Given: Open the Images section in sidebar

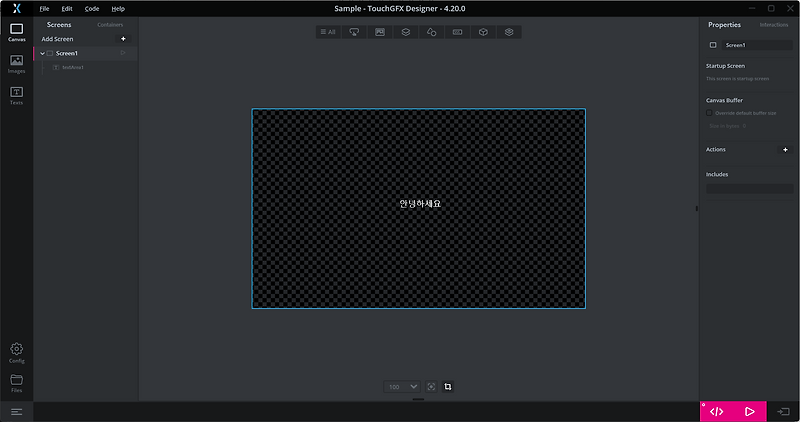Looking at the screenshot, I should (x=16, y=64).
